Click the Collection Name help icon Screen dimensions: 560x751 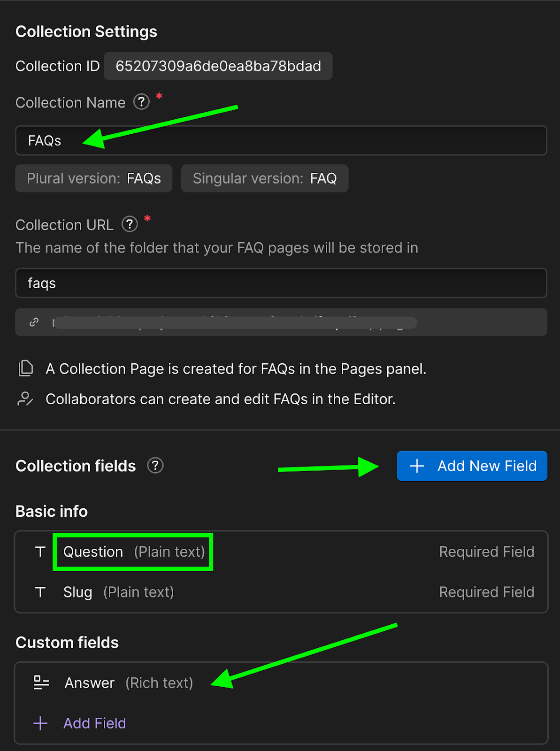[x=141, y=102]
